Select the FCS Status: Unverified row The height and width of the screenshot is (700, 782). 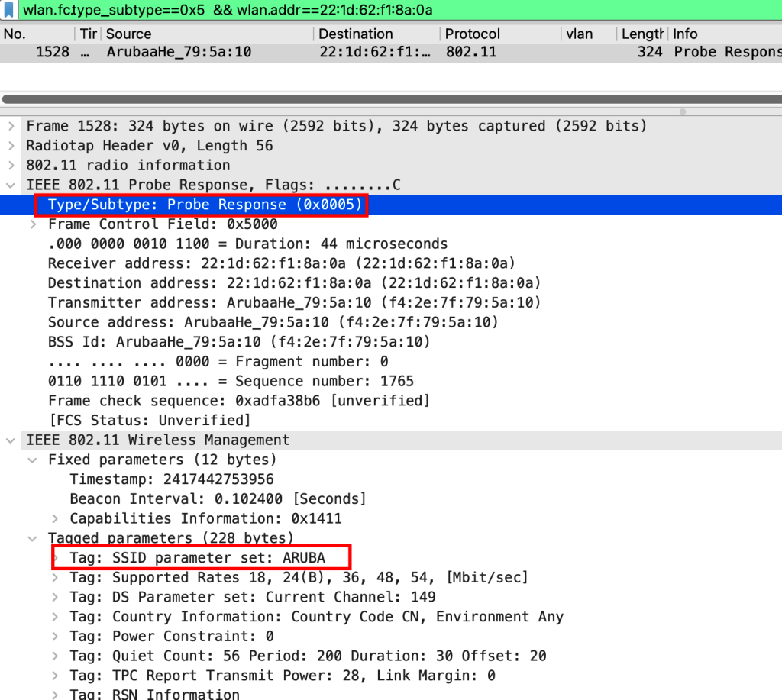[391, 421]
